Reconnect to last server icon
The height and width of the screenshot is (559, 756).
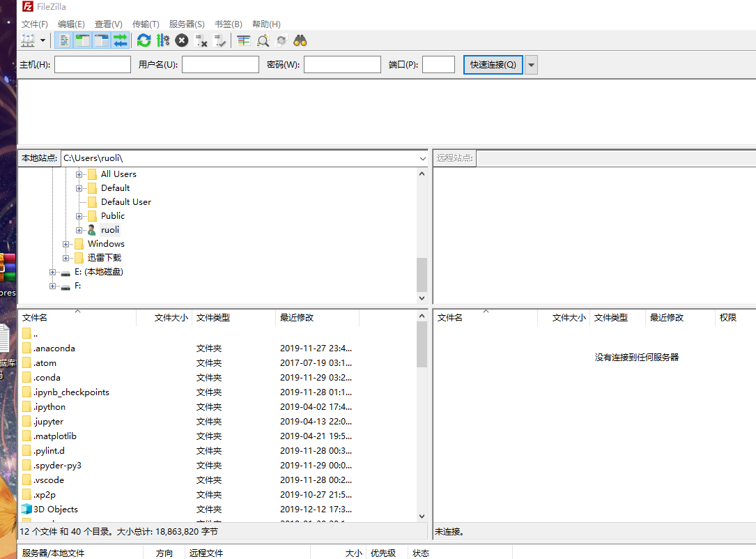(x=219, y=40)
